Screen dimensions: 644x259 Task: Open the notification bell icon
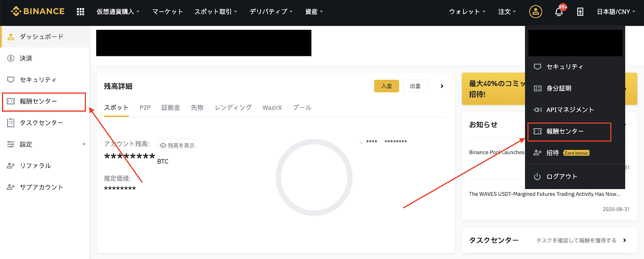(x=559, y=12)
